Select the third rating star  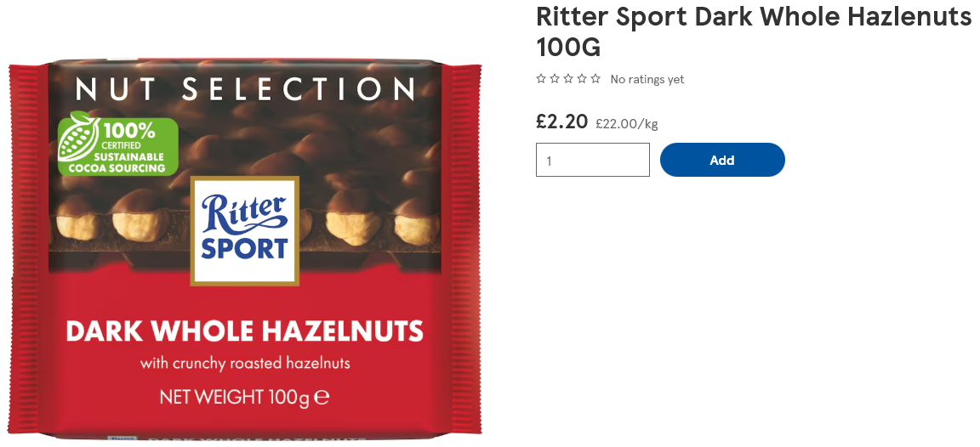click(x=568, y=79)
